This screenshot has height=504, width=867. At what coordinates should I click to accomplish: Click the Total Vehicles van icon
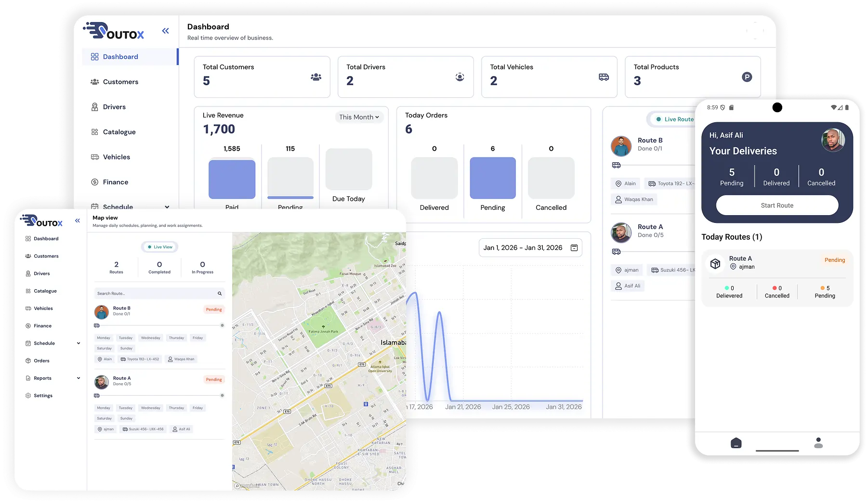point(604,77)
